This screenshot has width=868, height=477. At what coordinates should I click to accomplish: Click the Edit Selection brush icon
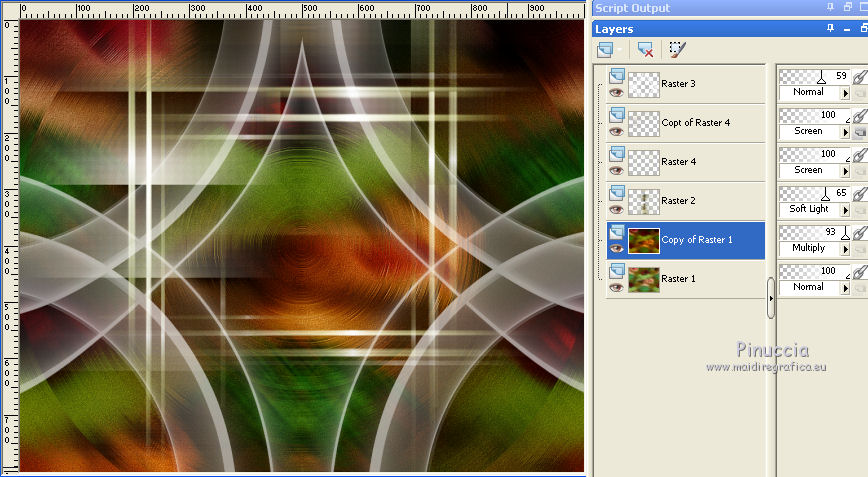(677, 49)
